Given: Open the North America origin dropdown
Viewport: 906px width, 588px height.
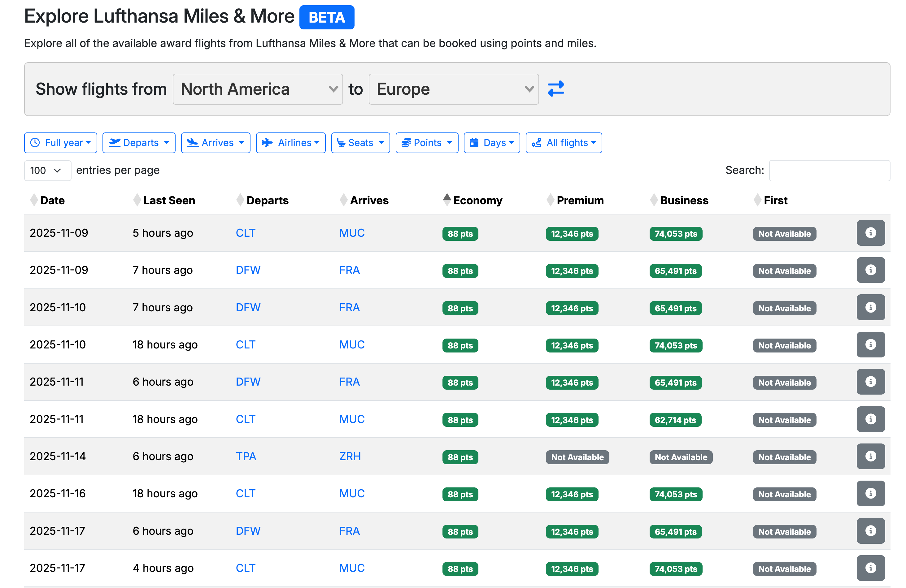Looking at the screenshot, I should click(257, 89).
